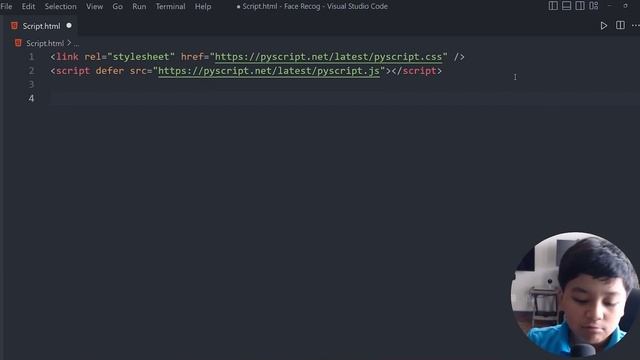The height and width of the screenshot is (360, 640).
Task: Click the word "stylesheet" on line 1
Action: coord(141,57)
